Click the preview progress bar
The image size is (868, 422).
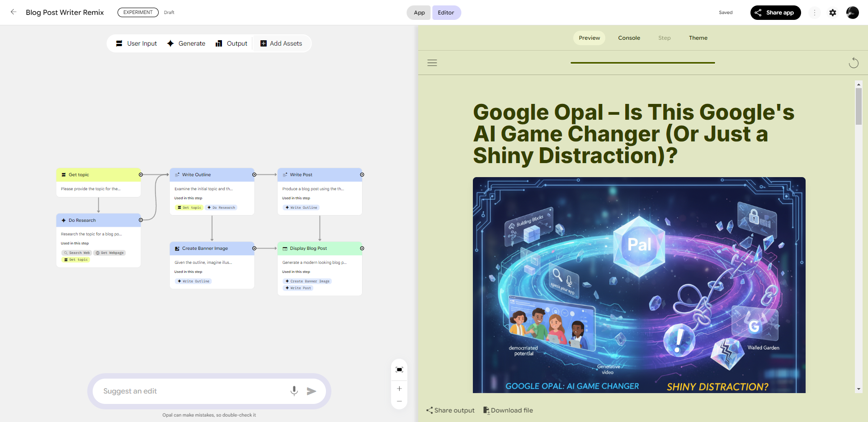pyautogui.click(x=643, y=63)
